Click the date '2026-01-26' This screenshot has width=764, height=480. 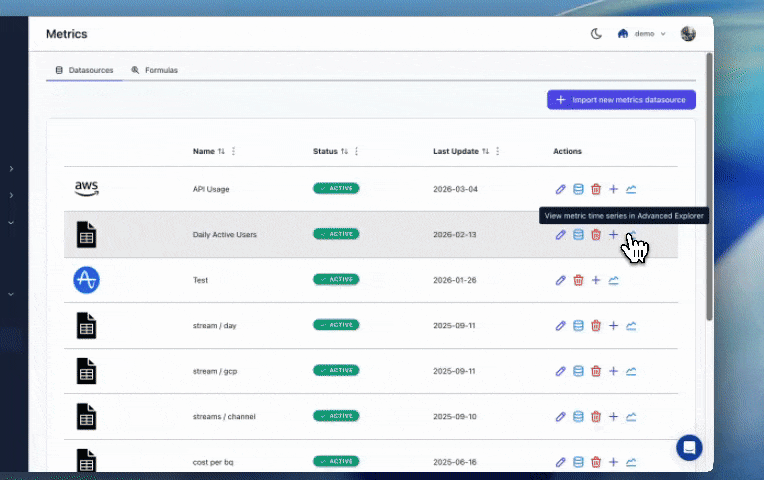[455, 280]
